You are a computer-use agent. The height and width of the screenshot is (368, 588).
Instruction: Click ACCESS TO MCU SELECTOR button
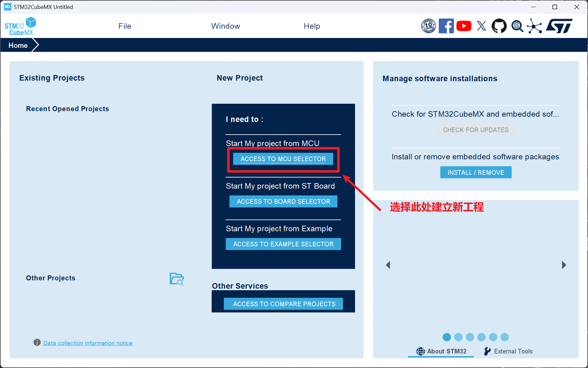[283, 159]
